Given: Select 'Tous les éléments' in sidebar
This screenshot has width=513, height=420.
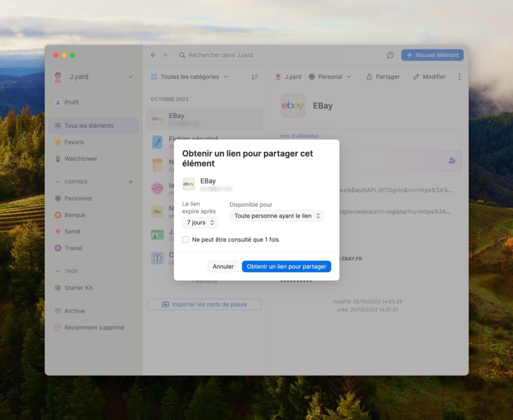Looking at the screenshot, I should (93, 126).
